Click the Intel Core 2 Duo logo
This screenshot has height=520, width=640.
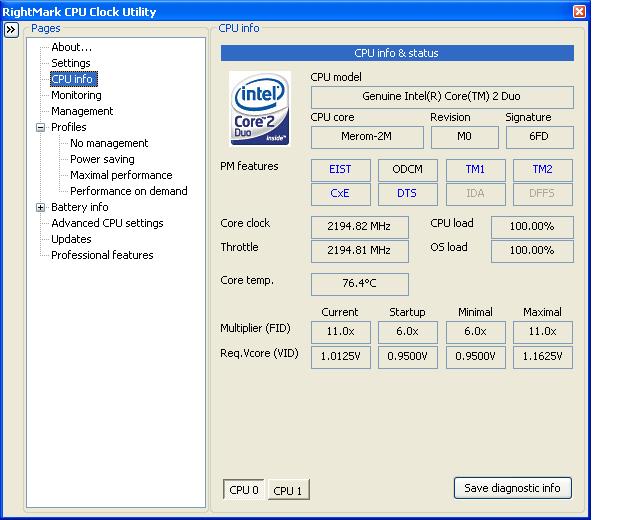click(x=260, y=108)
